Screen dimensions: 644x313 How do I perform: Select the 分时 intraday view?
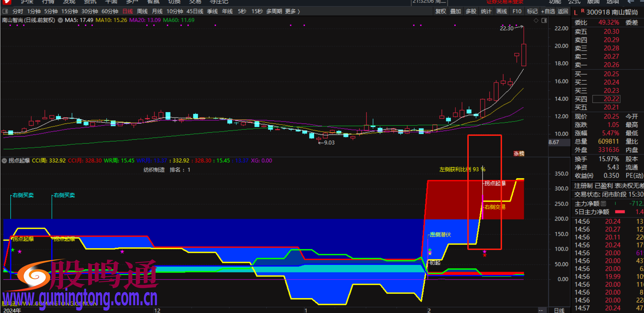(18, 11)
